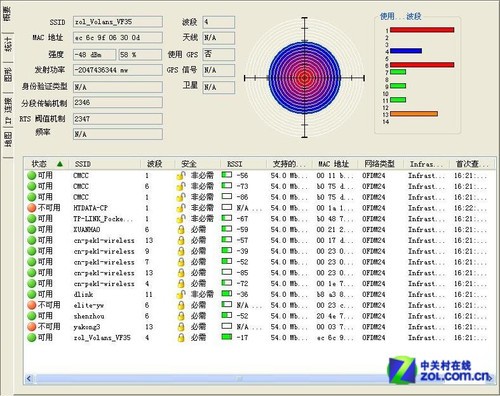Select the HTDATA-CP network name
This screenshot has width=500, height=396.
(90, 208)
